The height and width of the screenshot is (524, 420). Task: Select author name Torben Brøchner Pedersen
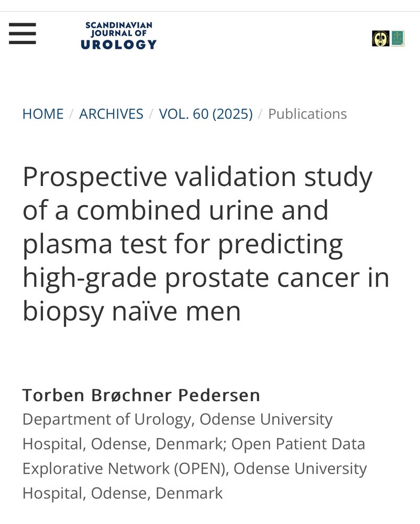[141, 395]
